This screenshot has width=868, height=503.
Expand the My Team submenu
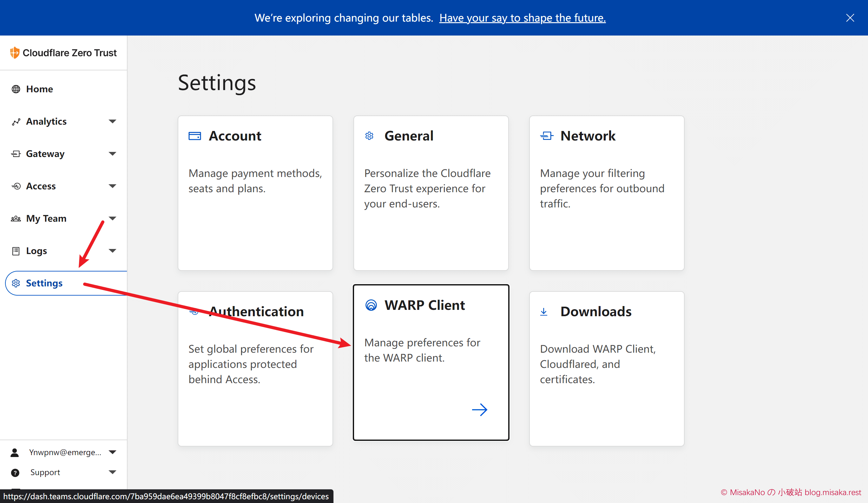112,219
